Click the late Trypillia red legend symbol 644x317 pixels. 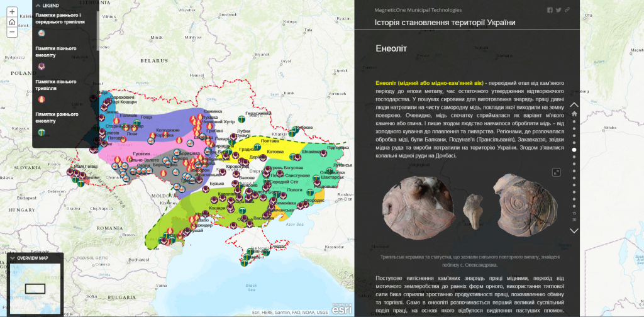[41, 99]
